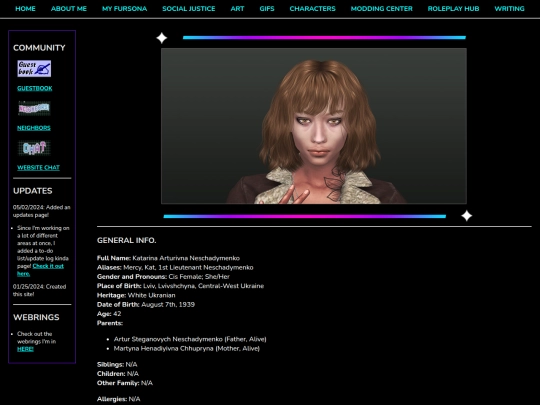This screenshot has width=540, height=405.
Task: Open the WEBSITE CHAT link
Action: (38, 168)
